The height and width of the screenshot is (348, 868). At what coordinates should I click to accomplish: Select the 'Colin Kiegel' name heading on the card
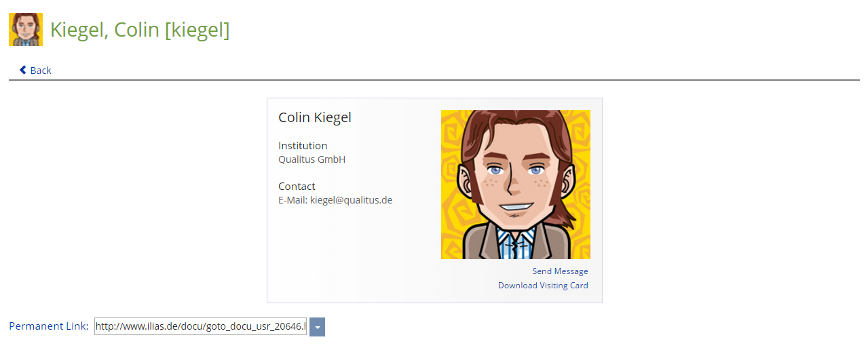[315, 117]
